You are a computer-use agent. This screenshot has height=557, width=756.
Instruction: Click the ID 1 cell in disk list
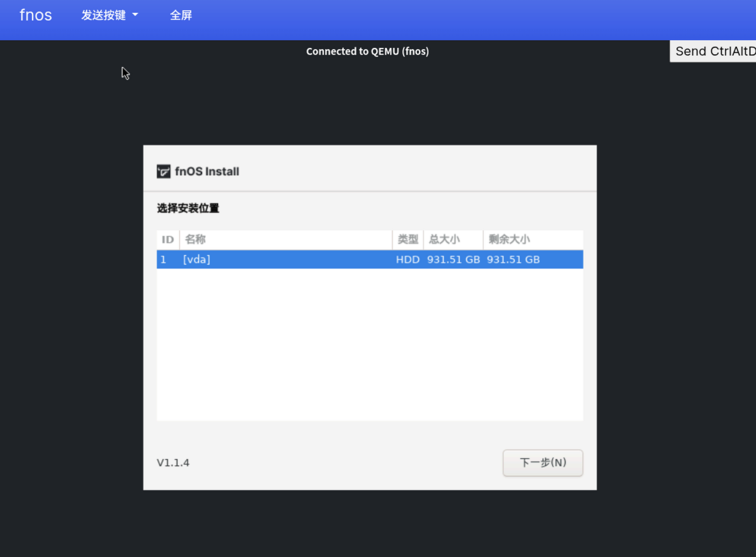coord(163,259)
